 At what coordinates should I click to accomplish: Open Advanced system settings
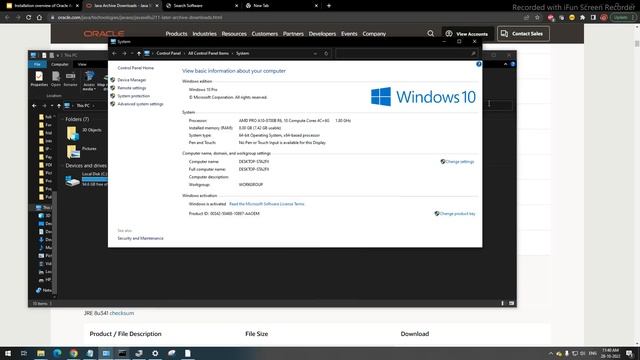140,104
